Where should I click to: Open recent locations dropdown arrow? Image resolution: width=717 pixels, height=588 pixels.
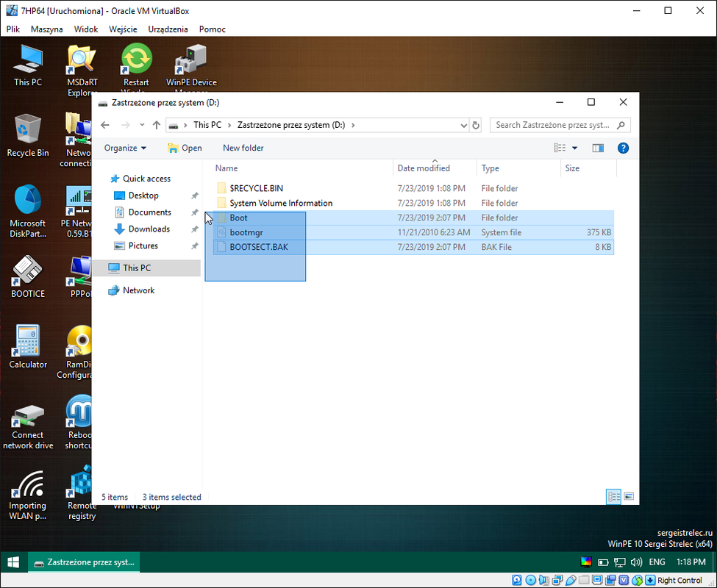click(142, 125)
